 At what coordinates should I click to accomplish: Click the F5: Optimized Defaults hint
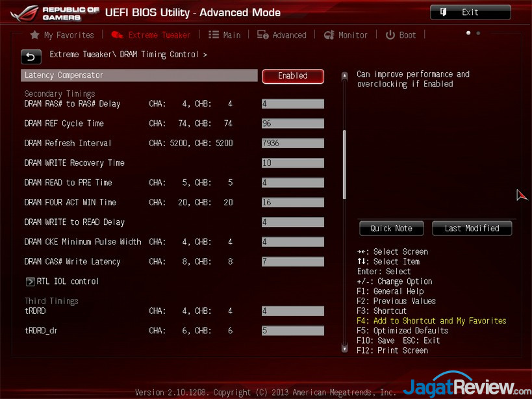point(402,331)
